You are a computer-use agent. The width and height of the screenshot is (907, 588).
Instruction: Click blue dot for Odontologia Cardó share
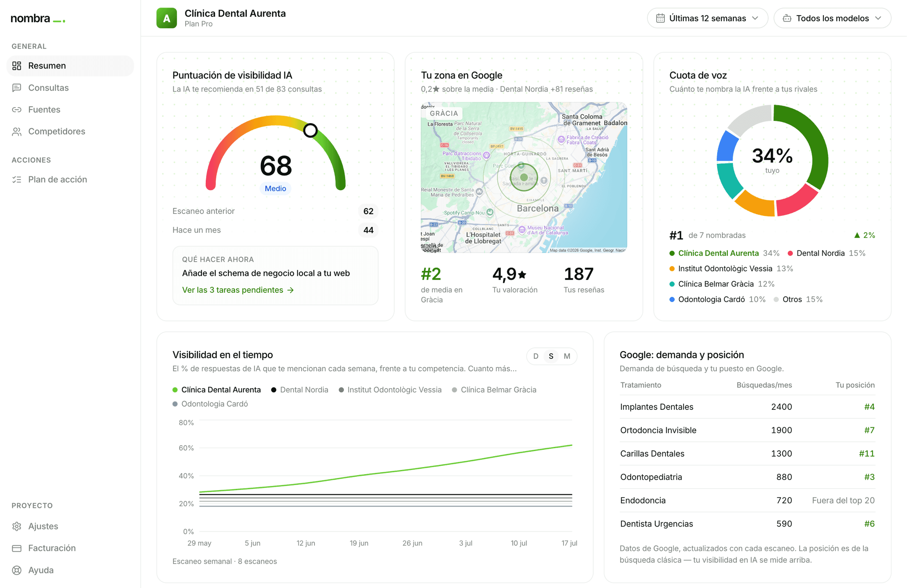(672, 299)
